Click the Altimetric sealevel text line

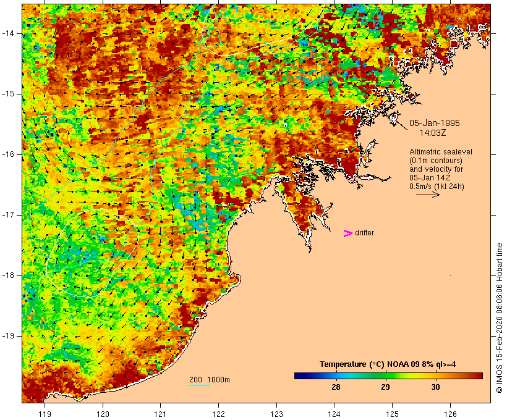click(x=441, y=152)
